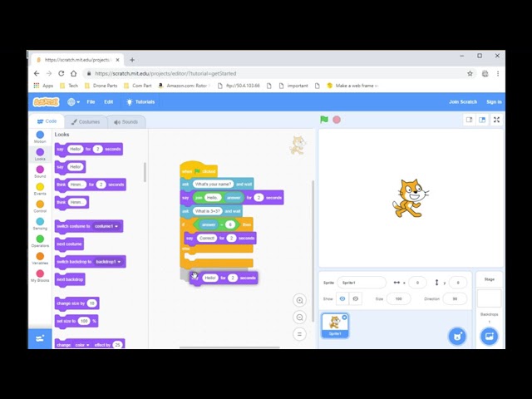This screenshot has height=399, width=532.
Task: Select the Sound blocks category
Action: pyautogui.click(x=40, y=172)
